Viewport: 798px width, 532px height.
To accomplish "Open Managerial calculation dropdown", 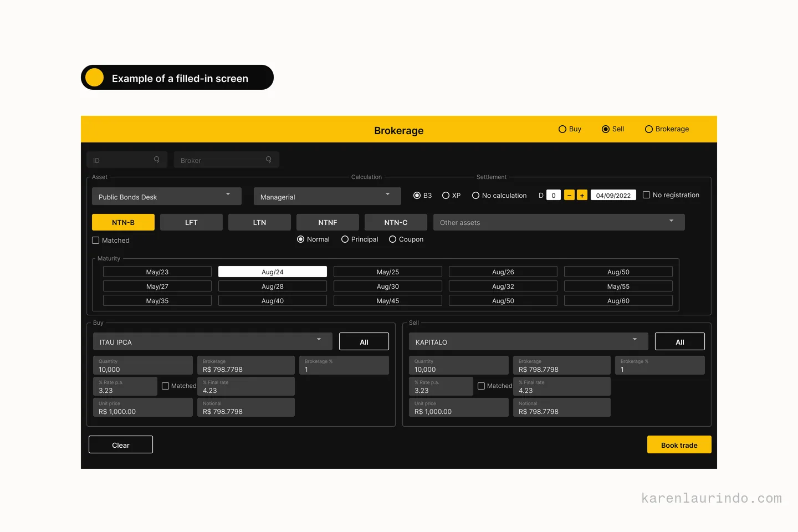I will [328, 196].
